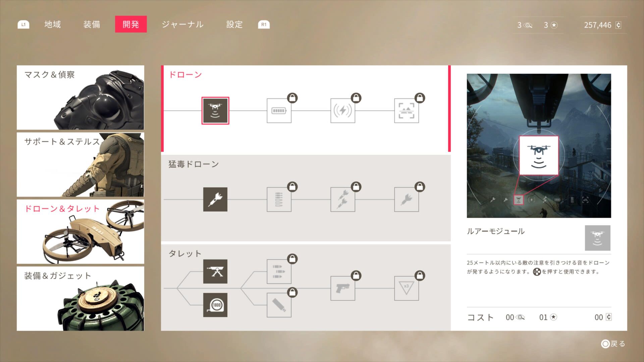Open the 設定 tab

234,24
